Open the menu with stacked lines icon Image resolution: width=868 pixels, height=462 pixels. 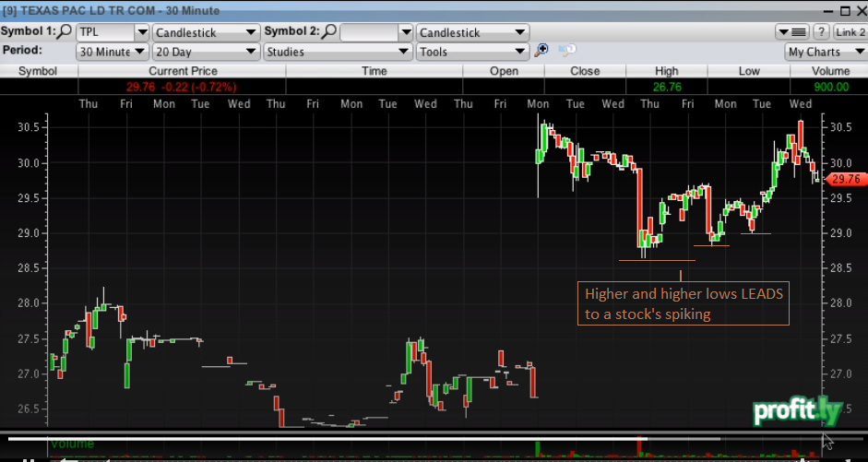coord(792,32)
